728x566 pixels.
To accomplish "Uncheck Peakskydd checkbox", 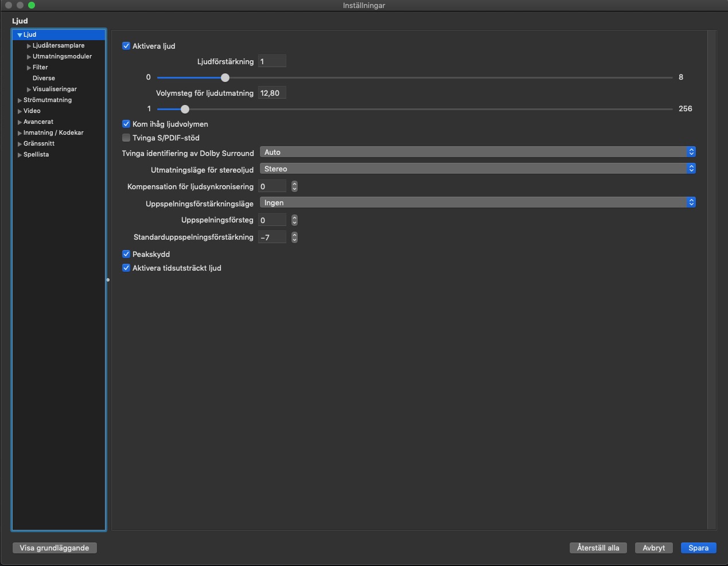I will coord(126,254).
